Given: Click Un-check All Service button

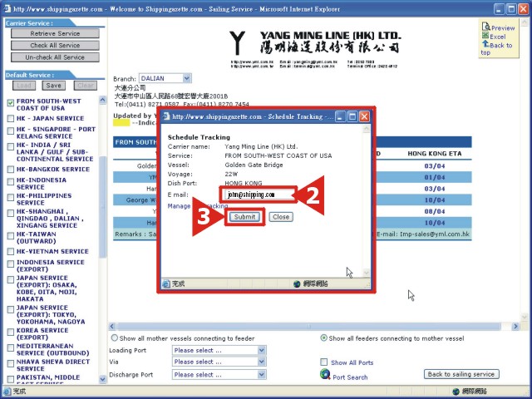Looking at the screenshot, I should (x=55, y=57).
